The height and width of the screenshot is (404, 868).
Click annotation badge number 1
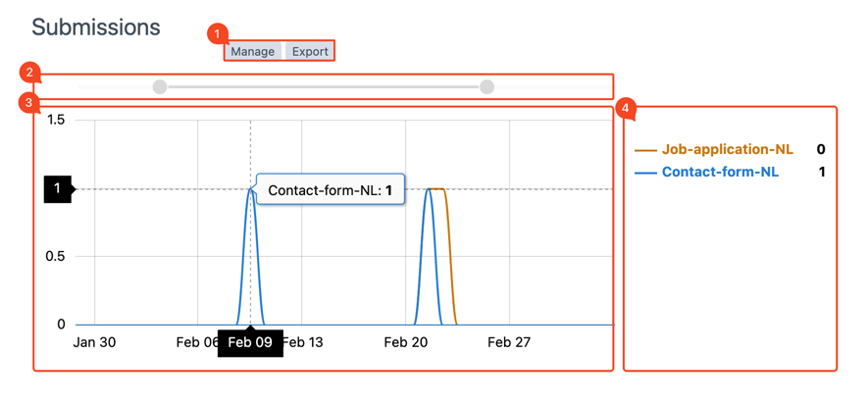(x=217, y=34)
